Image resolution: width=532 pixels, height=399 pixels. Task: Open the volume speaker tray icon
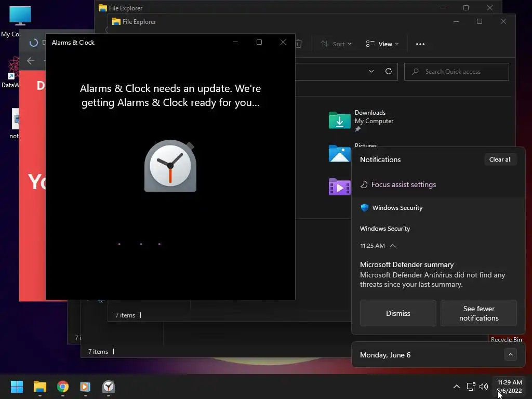pyautogui.click(x=484, y=387)
